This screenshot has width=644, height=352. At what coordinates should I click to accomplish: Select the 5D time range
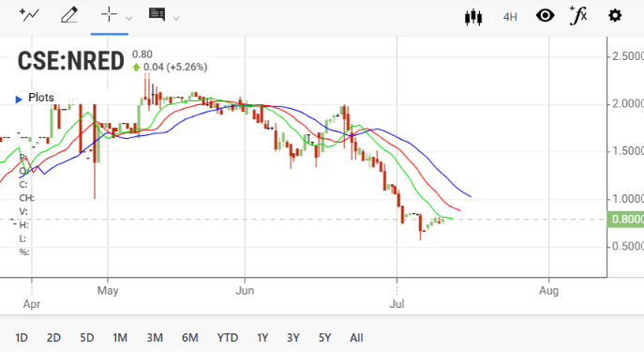coord(87,338)
